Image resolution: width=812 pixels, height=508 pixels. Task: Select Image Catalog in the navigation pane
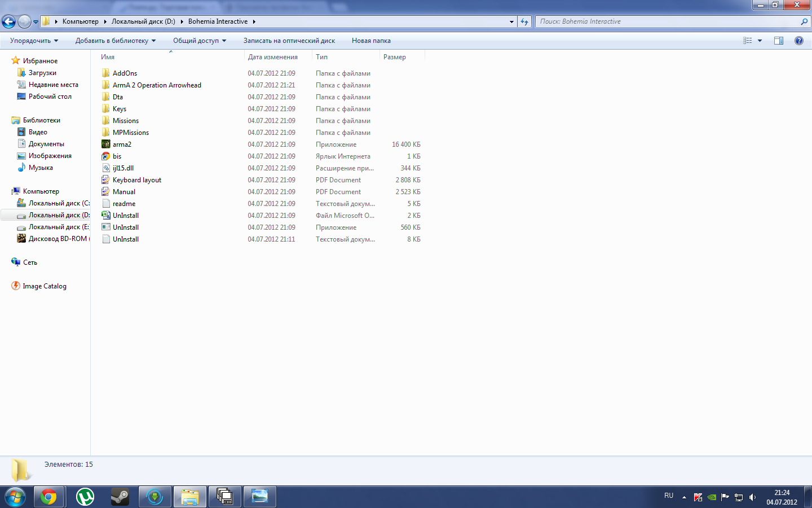click(45, 286)
